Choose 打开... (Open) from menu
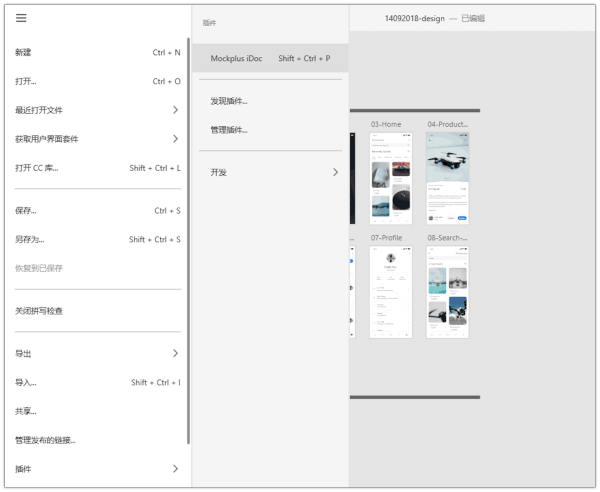Viewport: 600px width, 492px height. click(x=26, y=81)
